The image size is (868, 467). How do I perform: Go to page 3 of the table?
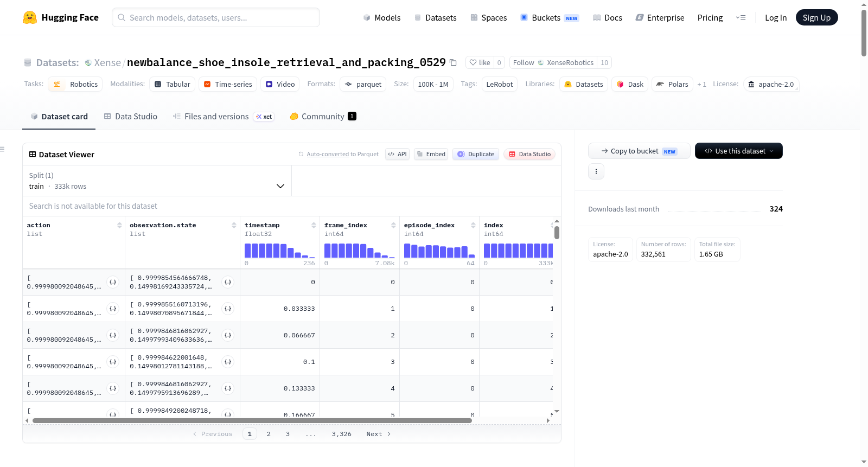(x=288, y=434)
